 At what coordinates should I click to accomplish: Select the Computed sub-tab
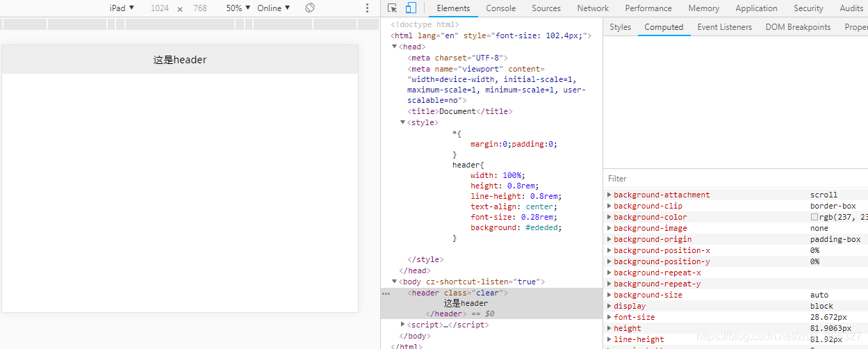point(664,27)
